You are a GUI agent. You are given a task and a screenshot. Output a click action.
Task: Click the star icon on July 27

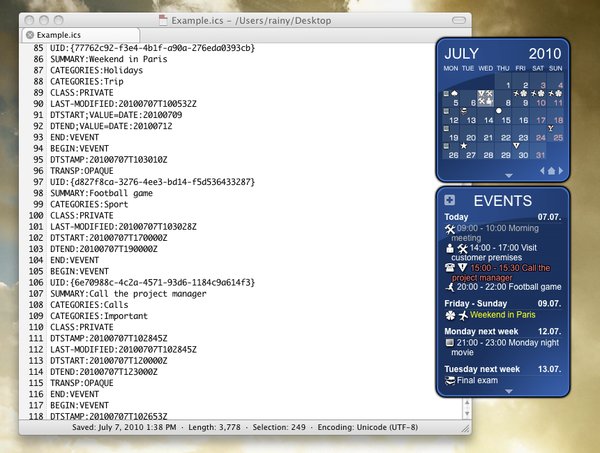tap(463, 146)
